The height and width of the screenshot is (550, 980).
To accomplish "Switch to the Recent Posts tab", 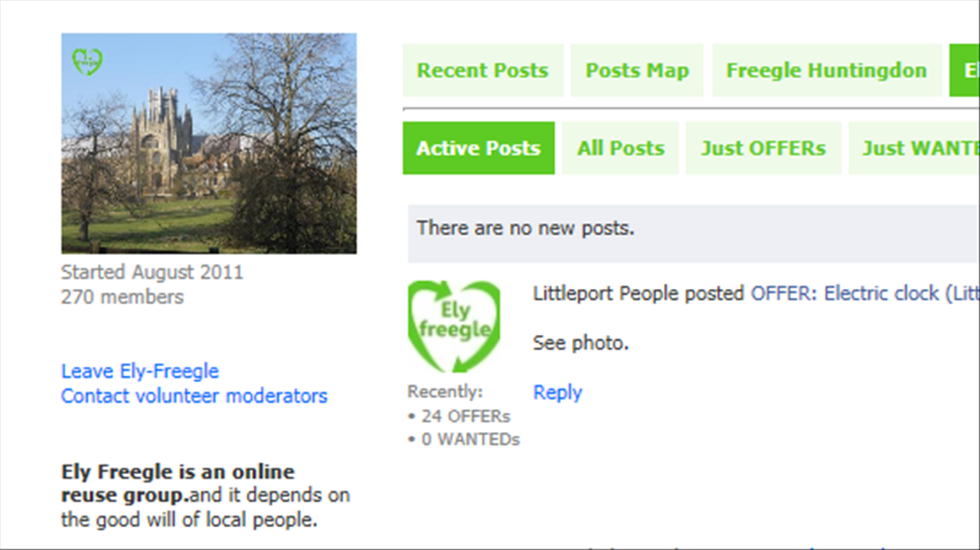I will click(x=482, y=70).
